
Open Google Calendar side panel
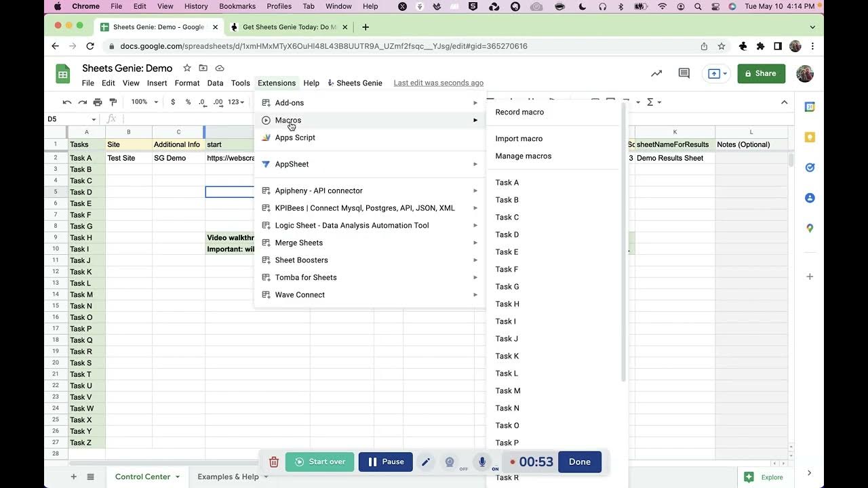[x=810, y=107]
